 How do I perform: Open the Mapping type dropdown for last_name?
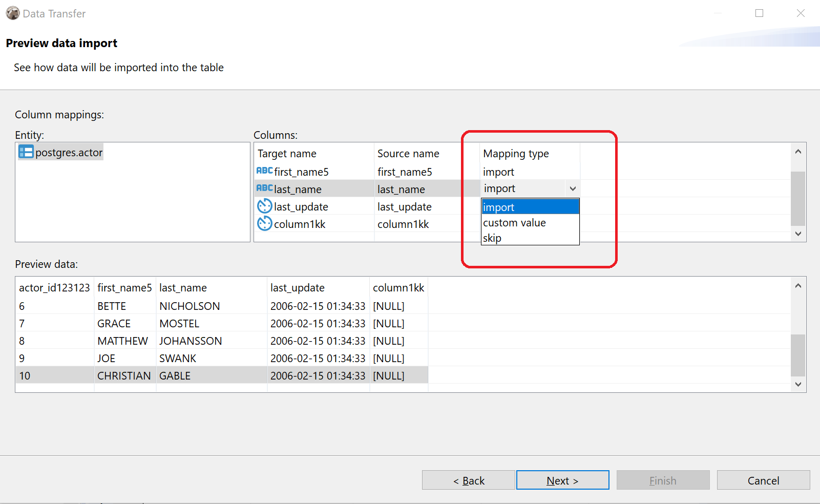point(573,188)
